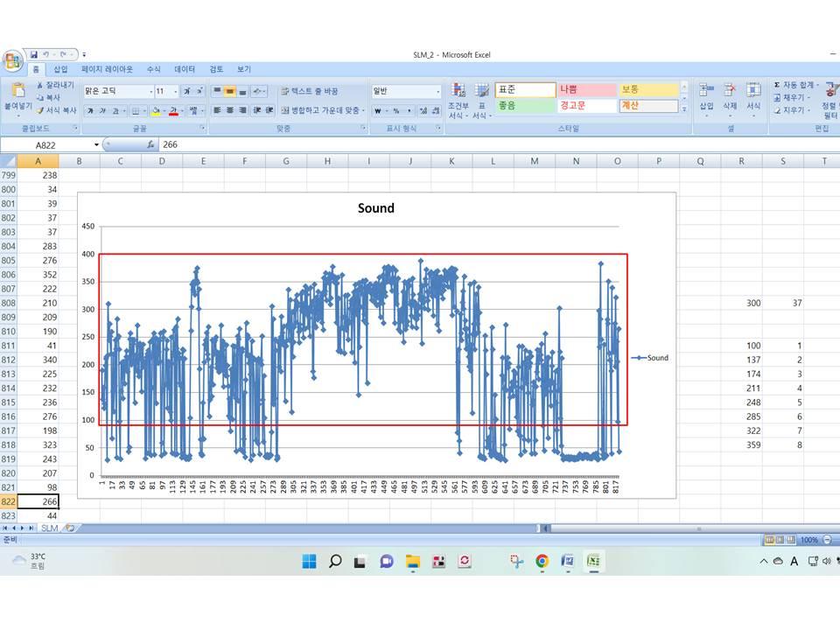840x630 pixels.
Task: Open Formulas (수식) tab
Action: [x=154, y=69]
